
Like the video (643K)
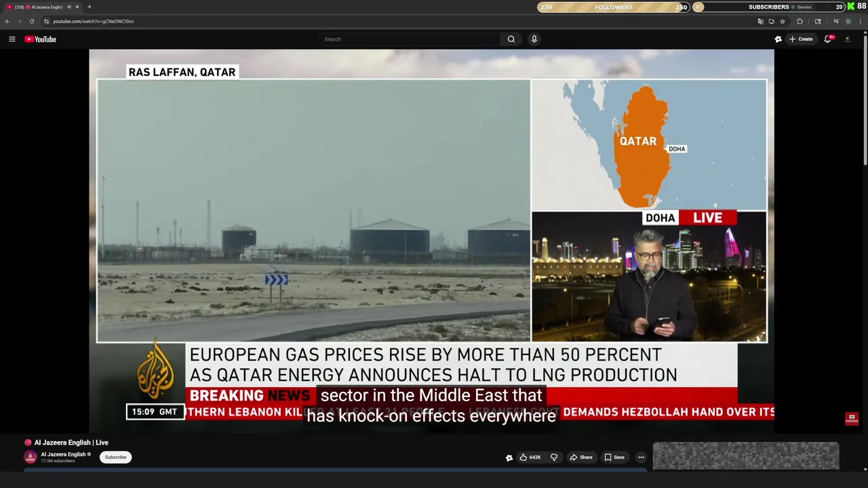[530, 457]
